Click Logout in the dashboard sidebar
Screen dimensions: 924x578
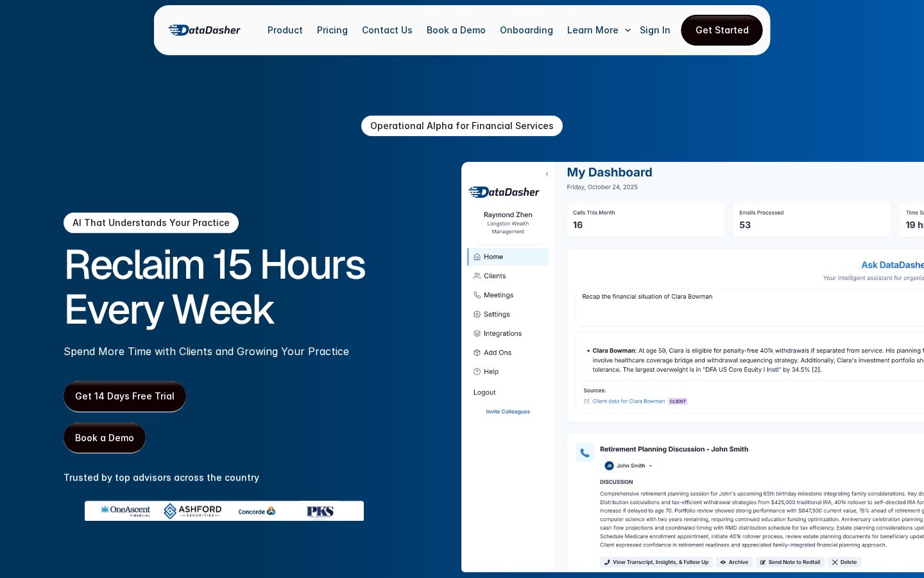(x=484, y=392)
